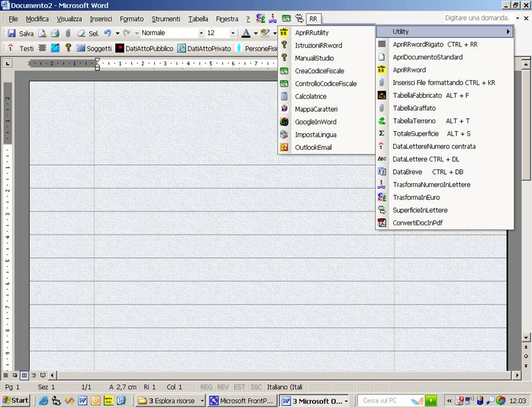Click the tab type selector beside the ruler
This screenshot has width=532, height=408.
[7, 63]
